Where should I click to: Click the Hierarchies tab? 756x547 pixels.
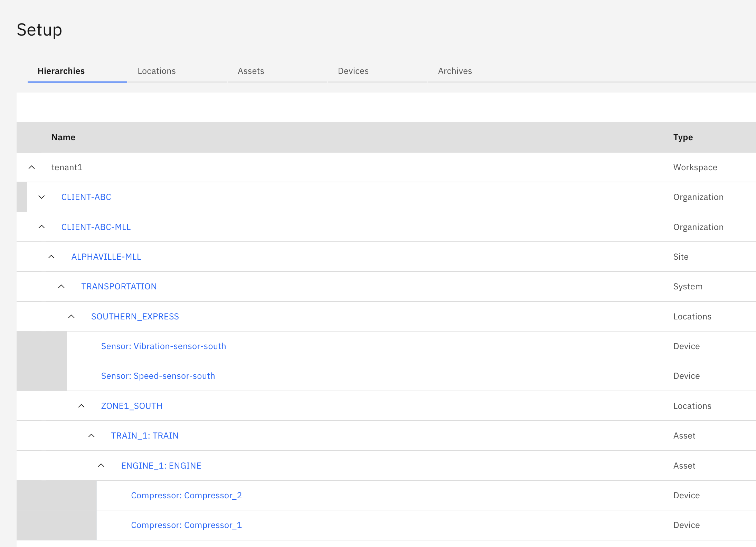click(x=60, y=71)
